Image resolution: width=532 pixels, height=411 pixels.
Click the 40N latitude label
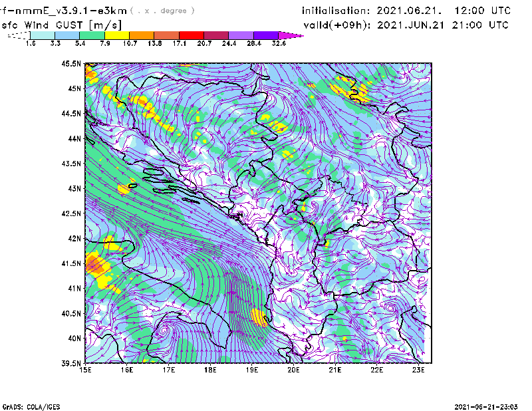click(74, 339)
